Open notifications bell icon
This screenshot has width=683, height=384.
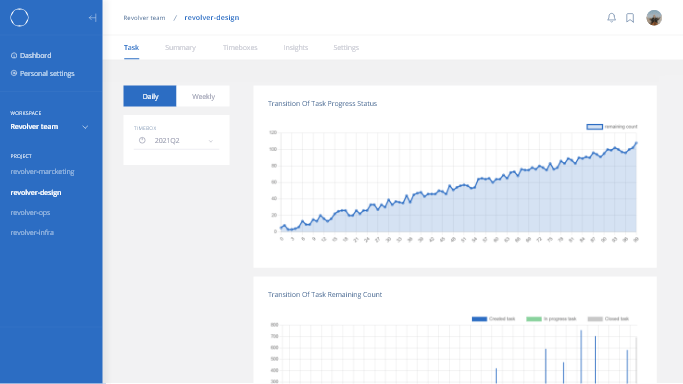point(612,18)
